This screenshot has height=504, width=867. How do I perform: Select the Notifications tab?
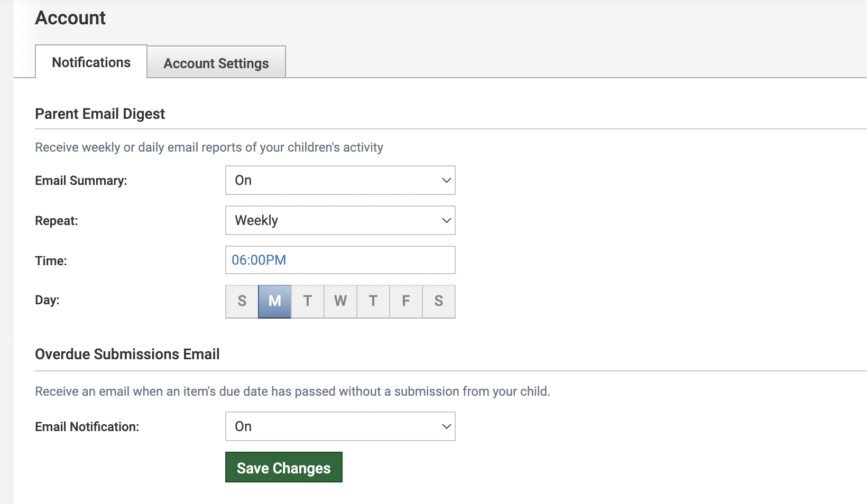[x=91, y=62]
